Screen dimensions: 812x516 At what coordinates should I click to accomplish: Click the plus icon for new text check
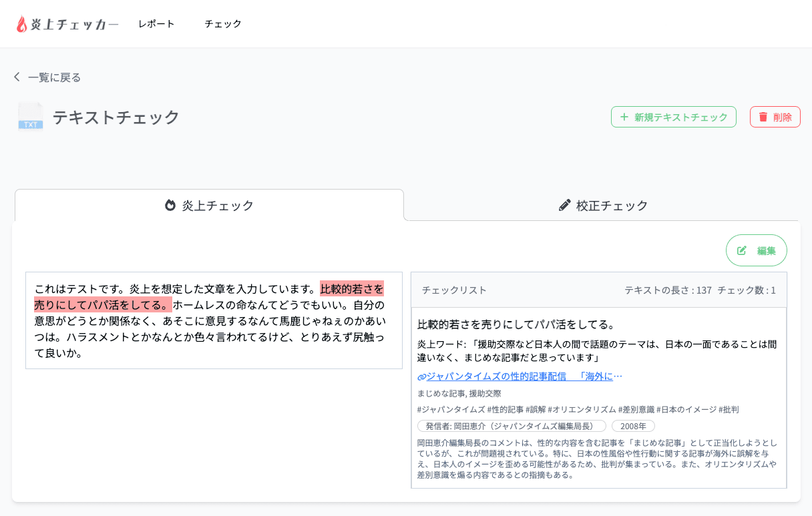click(624, 117)
